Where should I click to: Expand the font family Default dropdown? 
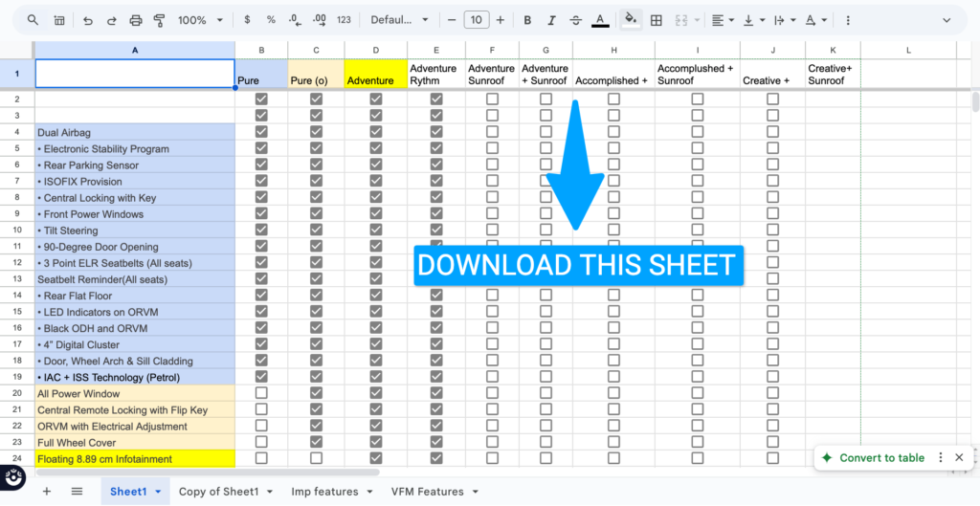coord(397,20)
